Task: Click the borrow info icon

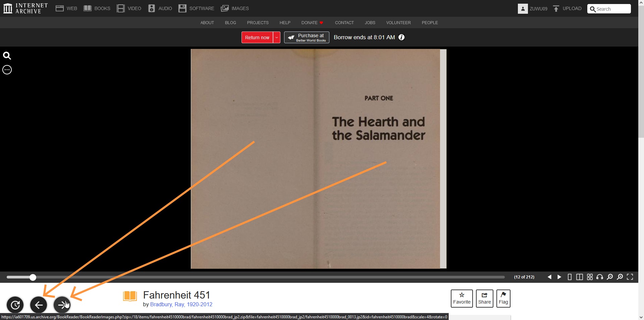Action: click(x=401, y=37)
